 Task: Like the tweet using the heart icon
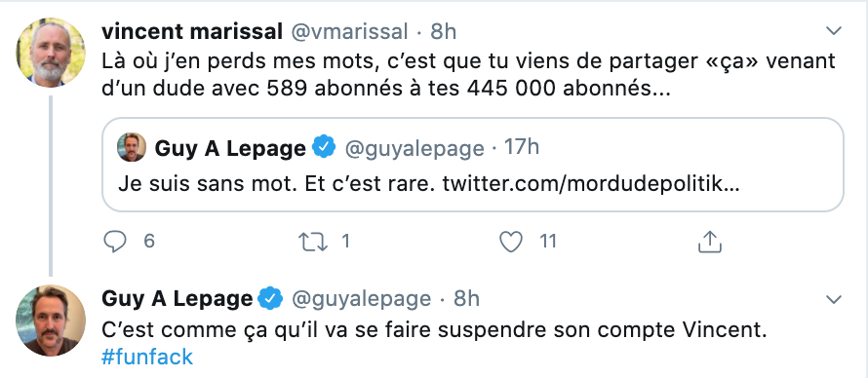pyautogui.click(x=511, y=242)
